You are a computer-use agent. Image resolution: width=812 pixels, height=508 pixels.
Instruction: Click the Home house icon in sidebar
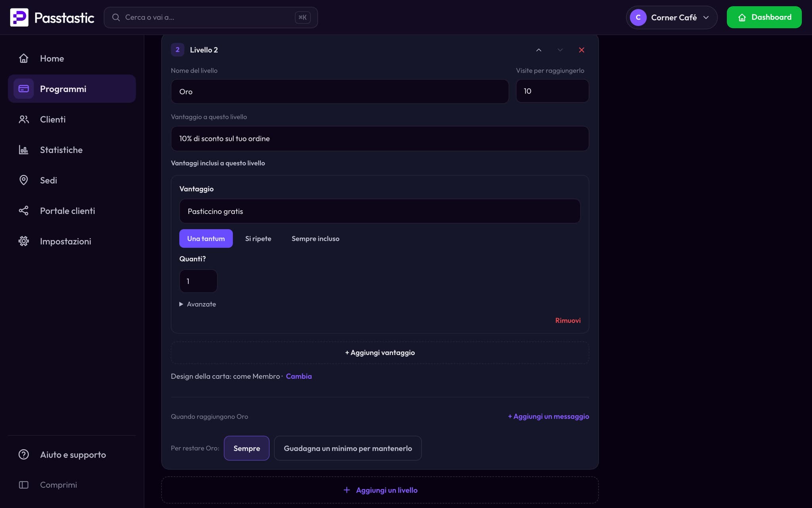pos(24,58)
